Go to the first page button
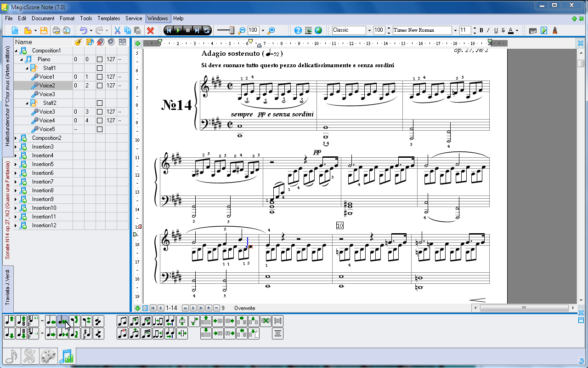The image size is (588, 368). click(x=153, y=308)
